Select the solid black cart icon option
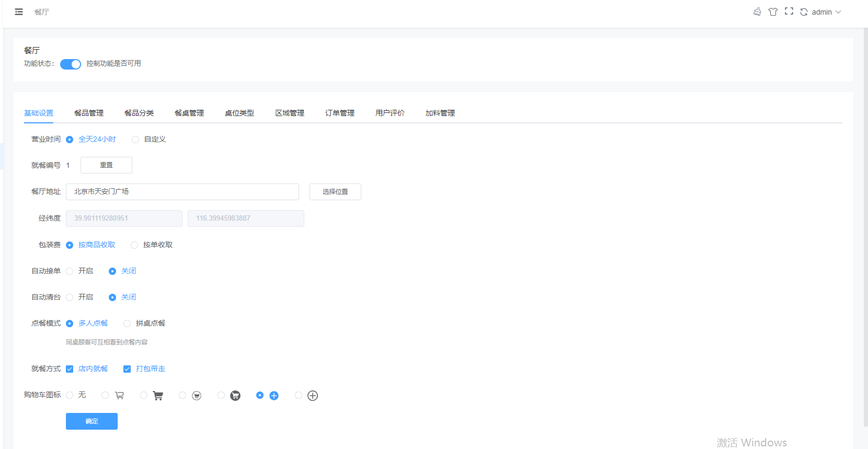 click(152, 396)
